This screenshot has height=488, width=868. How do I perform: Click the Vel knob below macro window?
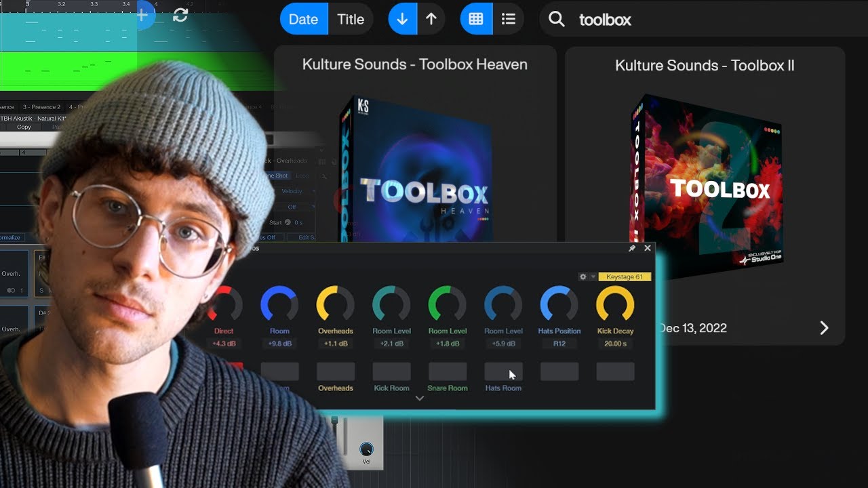point(366,449)
